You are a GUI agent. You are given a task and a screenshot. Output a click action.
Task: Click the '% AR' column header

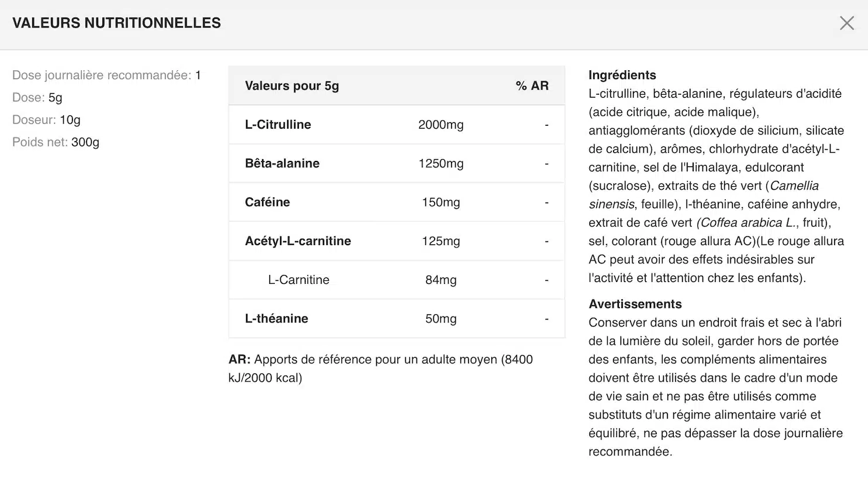click(532, 86)
